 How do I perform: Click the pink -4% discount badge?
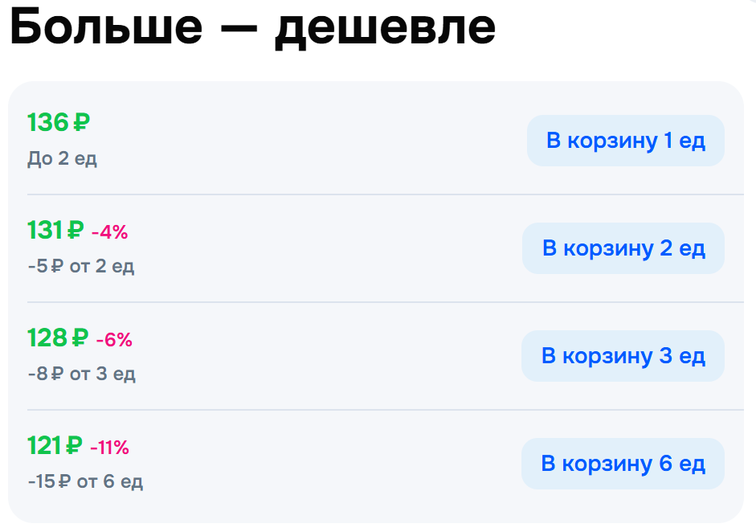(x=109, y=233)
